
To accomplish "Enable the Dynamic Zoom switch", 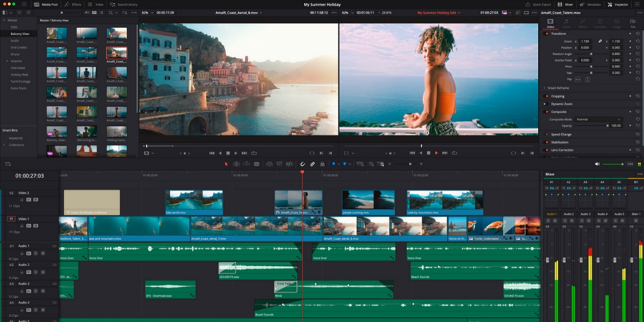I will click(x=547, y=104).
